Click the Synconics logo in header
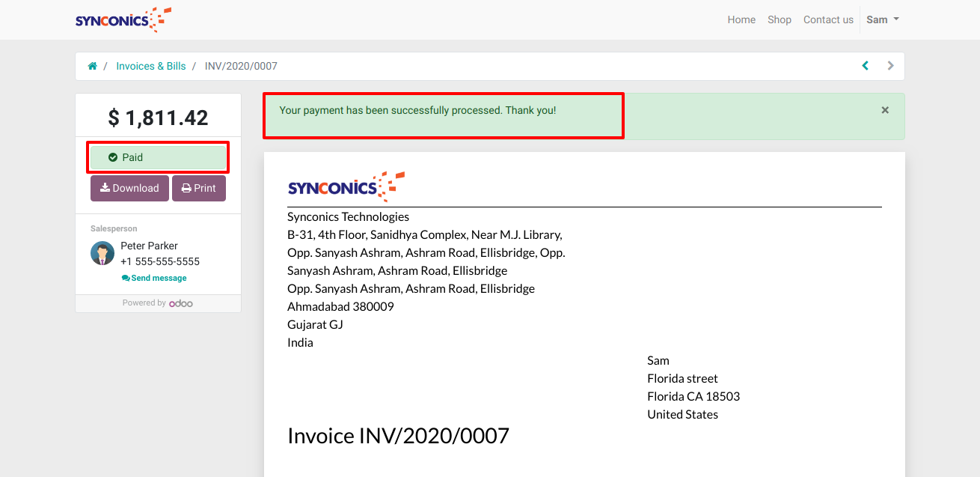 pyautogui.click(x=123, y=19)
